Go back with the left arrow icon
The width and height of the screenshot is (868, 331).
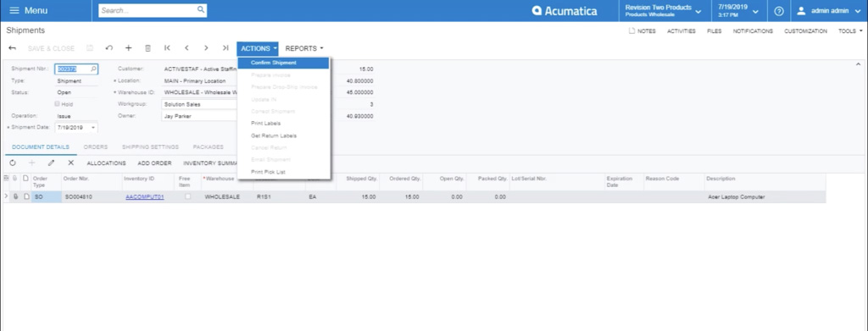(x=12, y=48)
